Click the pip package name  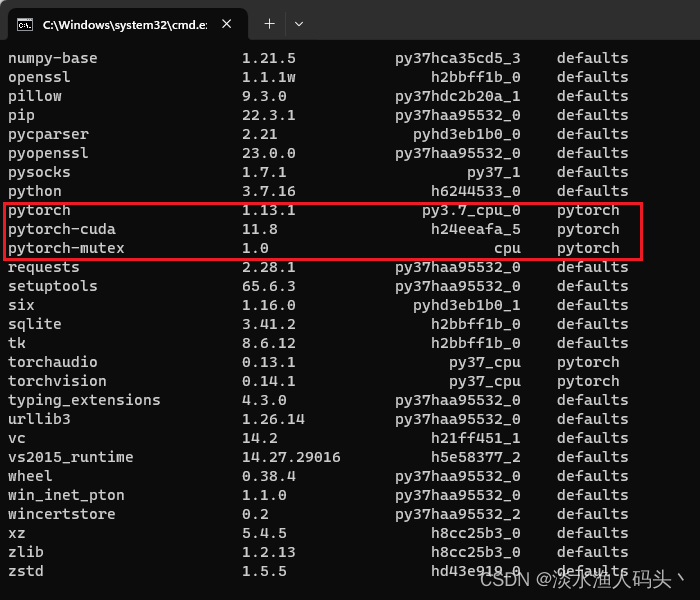(x=21, y=116)
